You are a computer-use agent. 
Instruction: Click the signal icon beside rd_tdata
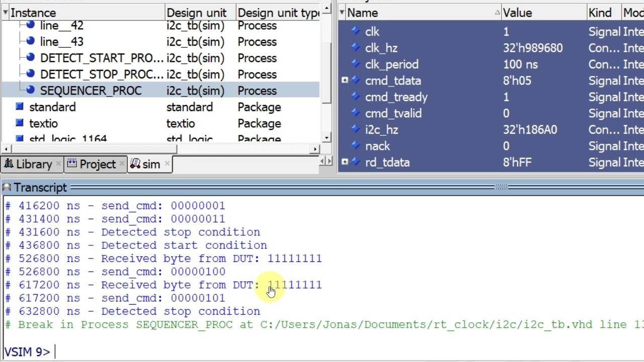click(356, 162)
